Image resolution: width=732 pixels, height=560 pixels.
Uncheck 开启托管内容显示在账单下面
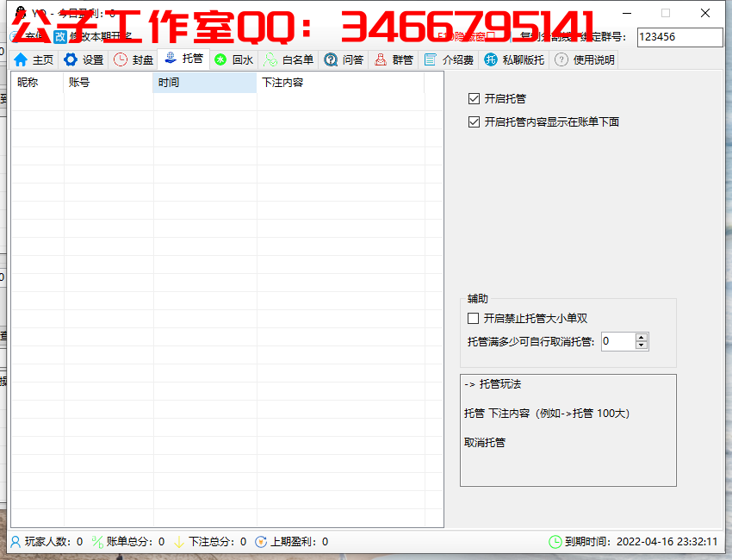pyautogui.click(x=474, y=121)
